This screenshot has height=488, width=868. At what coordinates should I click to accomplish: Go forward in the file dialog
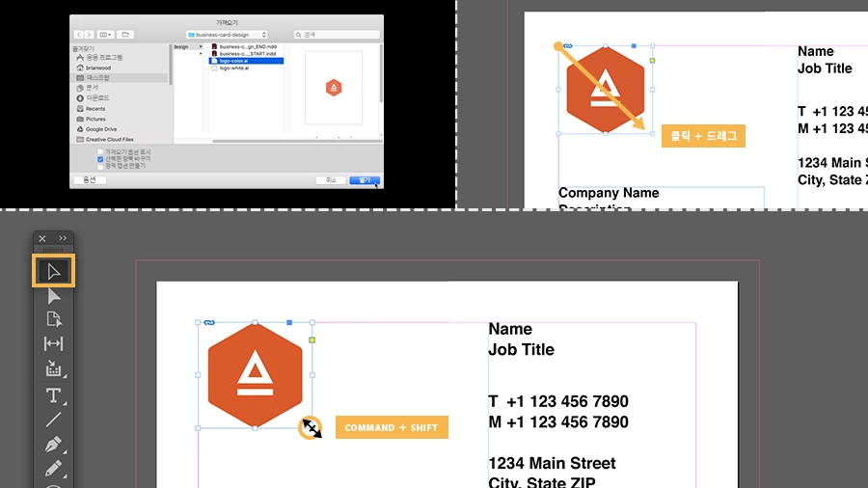click(x=89, y=35)
